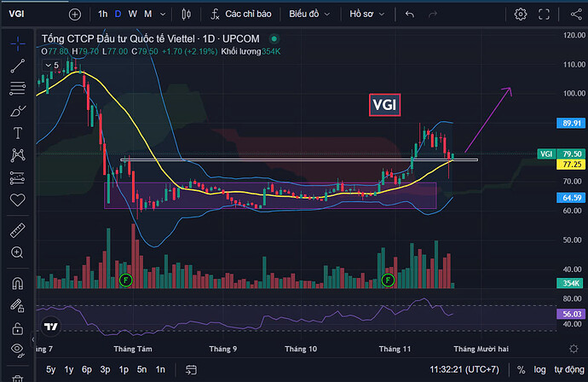Open the chart patterns tool

click(18, 155)
